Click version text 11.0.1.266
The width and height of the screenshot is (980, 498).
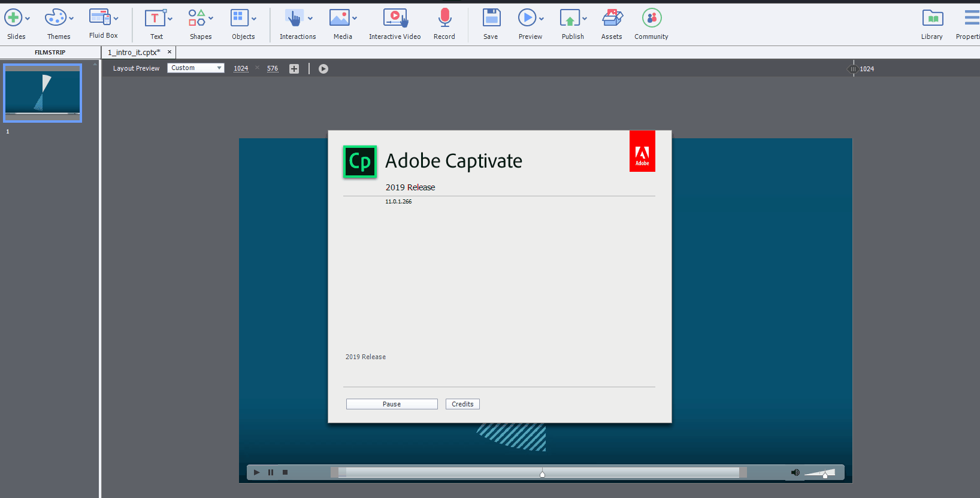pyautogui.click(x=398, y=202)
